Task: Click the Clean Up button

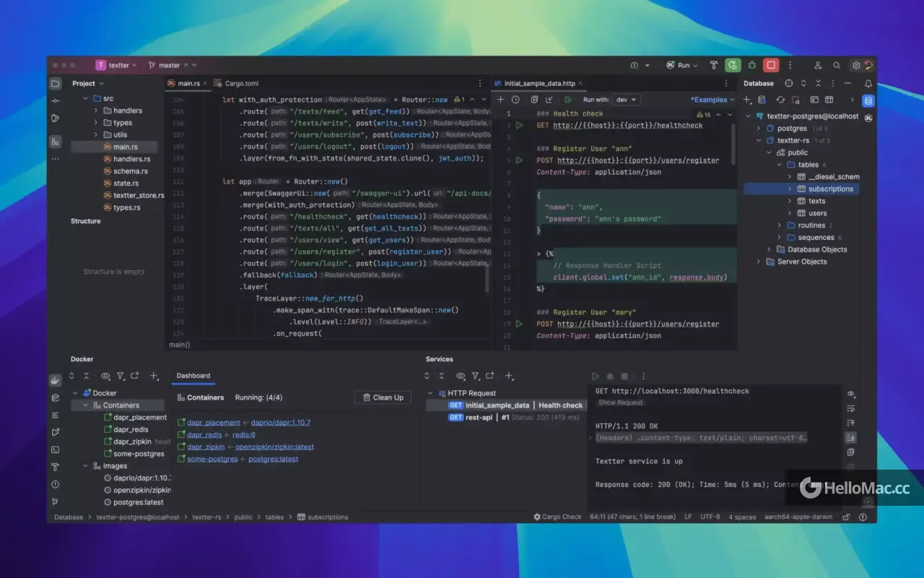Action: [383, 397]
